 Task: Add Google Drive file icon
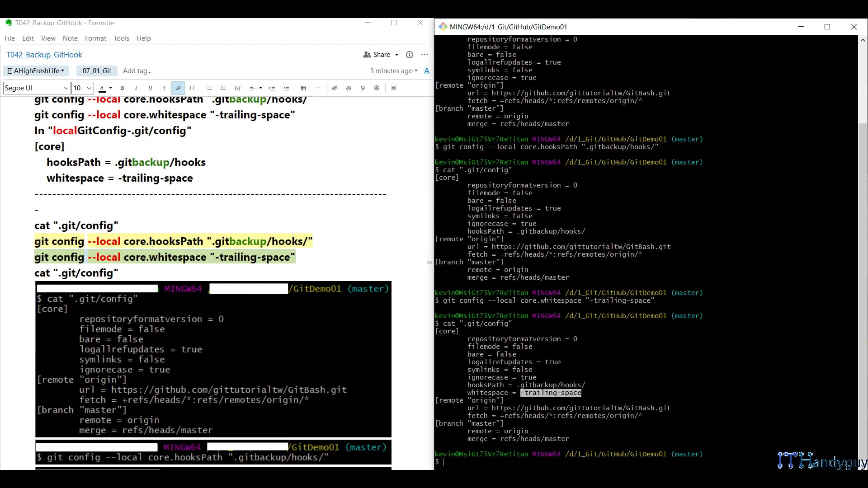pyautogui.click(x=349, y=88)
